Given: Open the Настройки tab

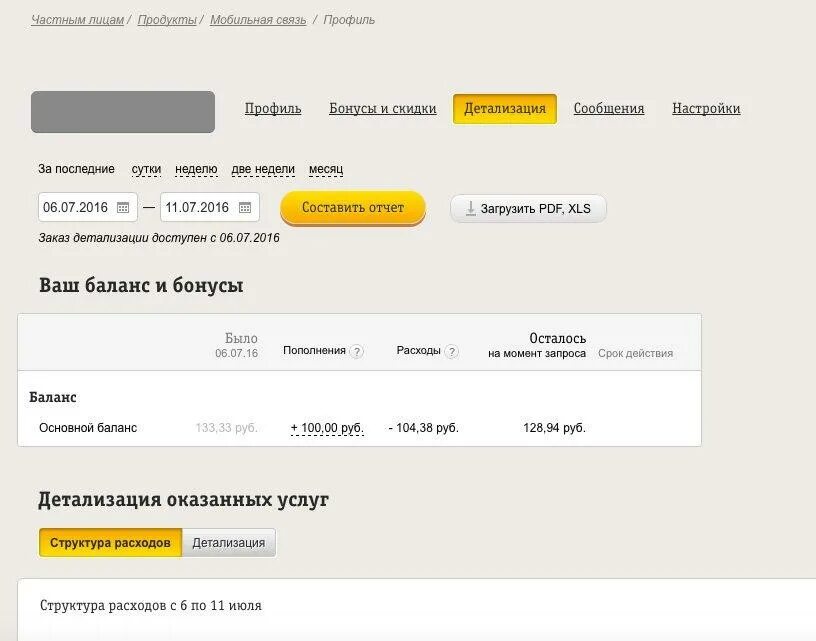Looking at the screenshot, I should click(x=706, y=108).
